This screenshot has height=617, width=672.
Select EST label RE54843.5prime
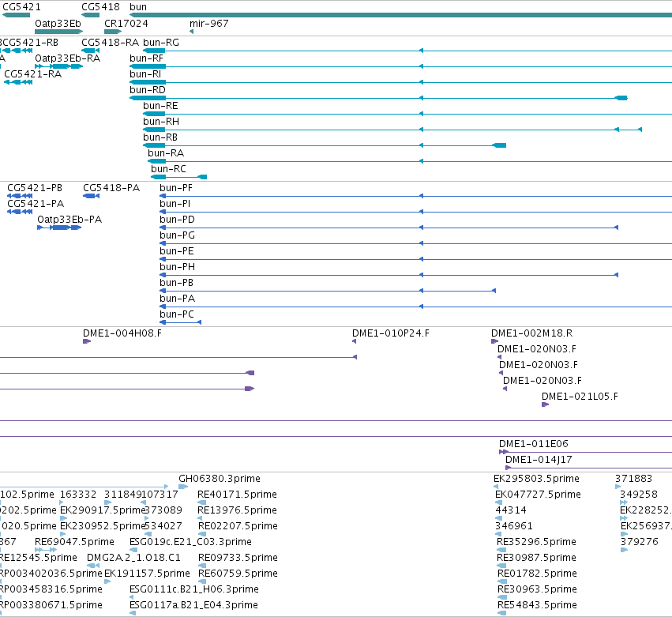(x=538, y=605)
